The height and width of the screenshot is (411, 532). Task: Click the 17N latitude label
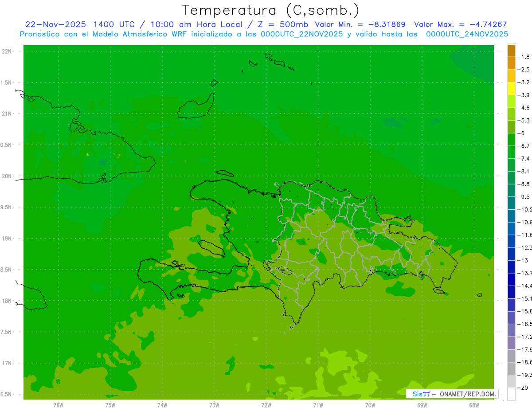[x=7, y=363]
